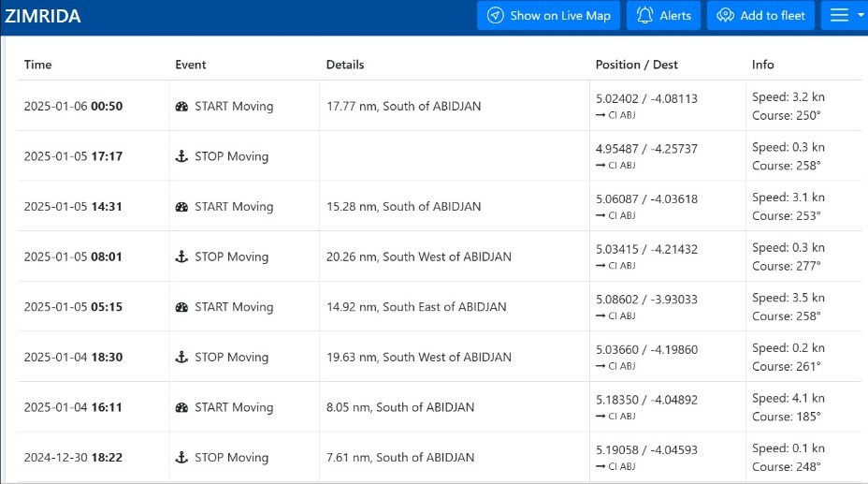Select the time 2025-01-06 00:50
This screenshot has height=484, width=868.
point(73,106)
